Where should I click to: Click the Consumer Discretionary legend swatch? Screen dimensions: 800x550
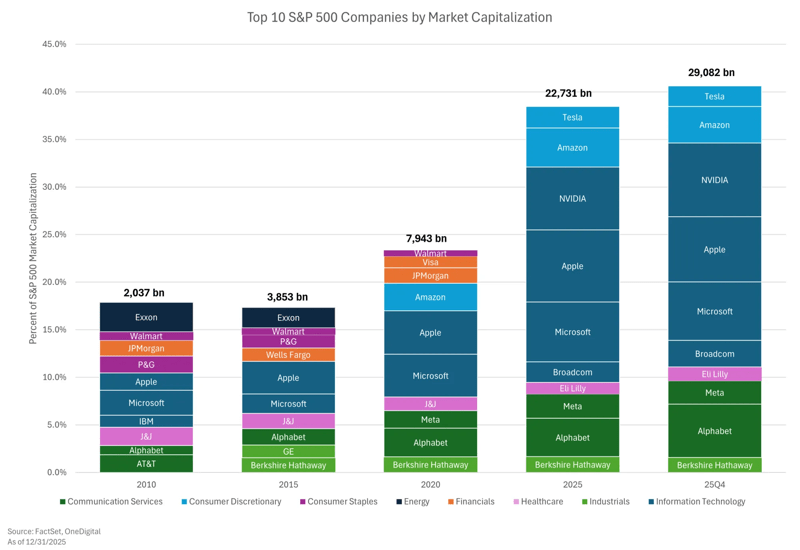(182, 502)
